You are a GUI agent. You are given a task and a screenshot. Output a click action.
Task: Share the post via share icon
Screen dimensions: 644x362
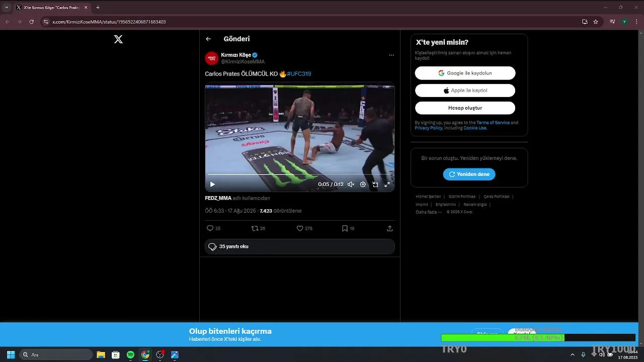pyautogui.click(x=389, y=228)
